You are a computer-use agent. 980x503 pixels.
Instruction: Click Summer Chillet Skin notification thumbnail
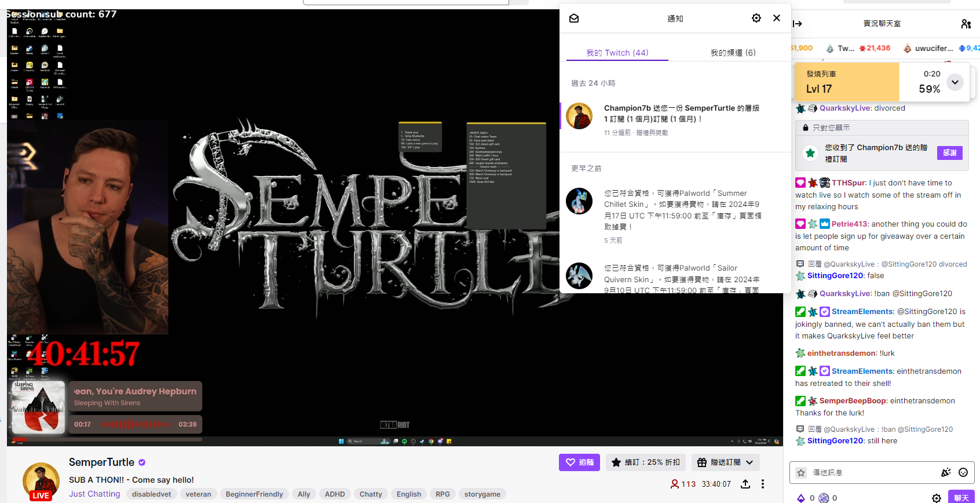point(579,201)
